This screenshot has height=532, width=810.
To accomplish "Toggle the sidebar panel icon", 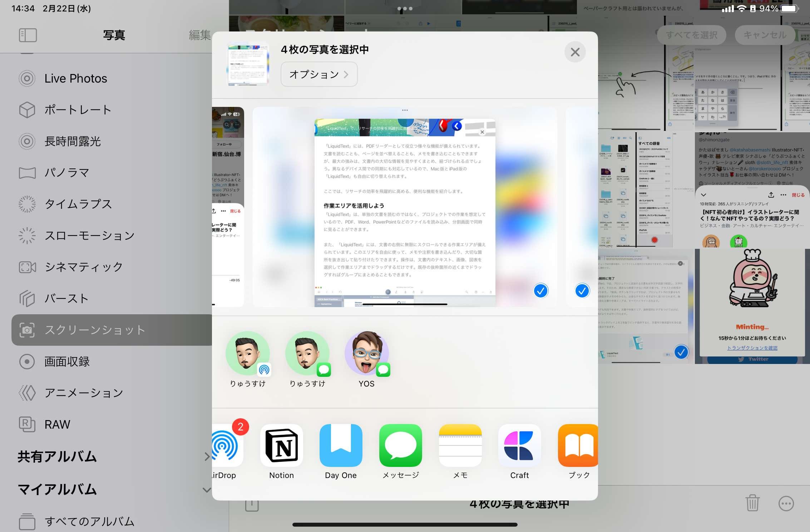I will pyautogui.click(x=28, y=35).
